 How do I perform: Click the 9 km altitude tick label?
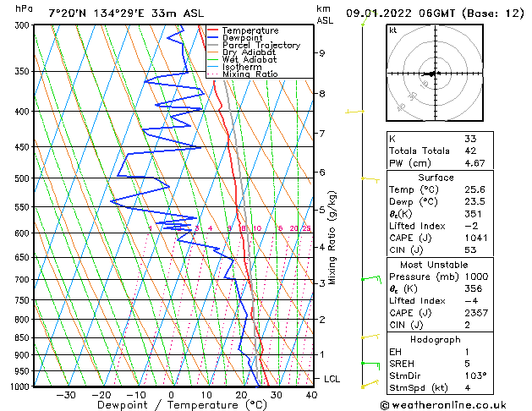[x=321, y=53]
